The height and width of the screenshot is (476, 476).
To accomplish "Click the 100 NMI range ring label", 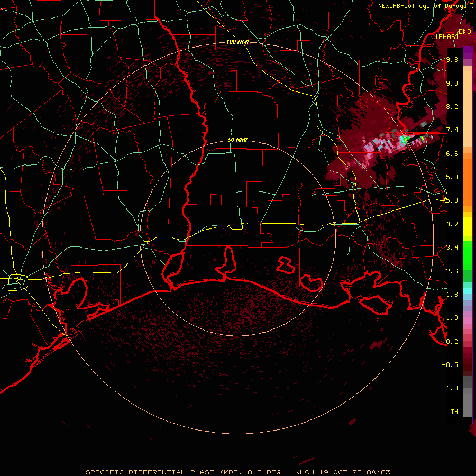I will pyautogui.click(x=237, y=42).
